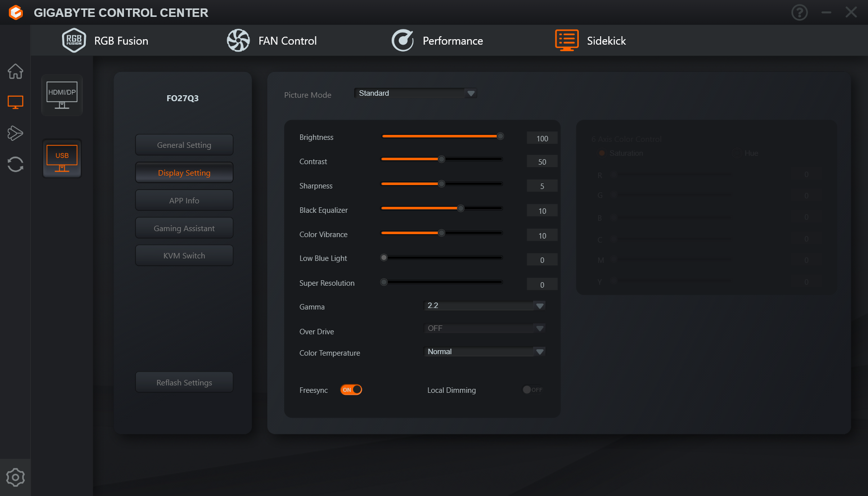Switch to the Gaming Assistant section
The width and height of the screenshot is (868, 496).
184,228
